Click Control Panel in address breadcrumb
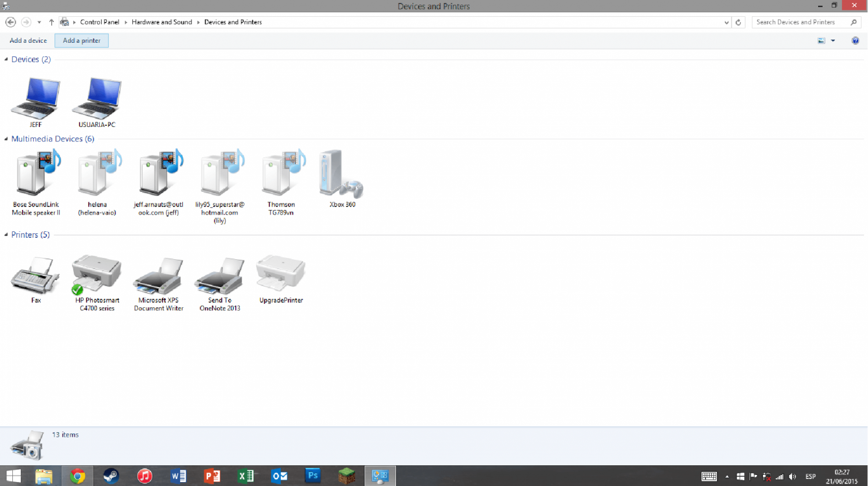 click(x=99, y=22)
